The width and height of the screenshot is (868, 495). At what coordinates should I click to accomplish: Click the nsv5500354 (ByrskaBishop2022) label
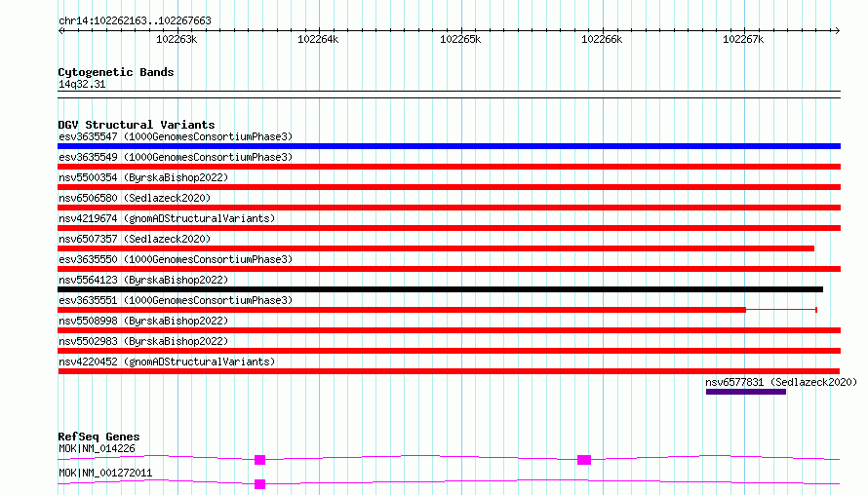(143, 177)
